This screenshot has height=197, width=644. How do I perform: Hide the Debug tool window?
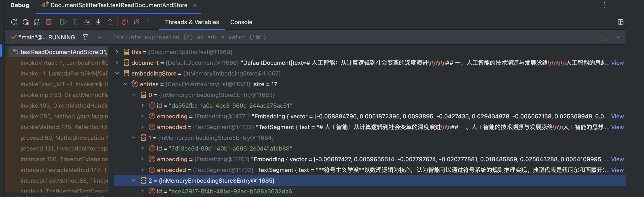[x=616, y=5]
